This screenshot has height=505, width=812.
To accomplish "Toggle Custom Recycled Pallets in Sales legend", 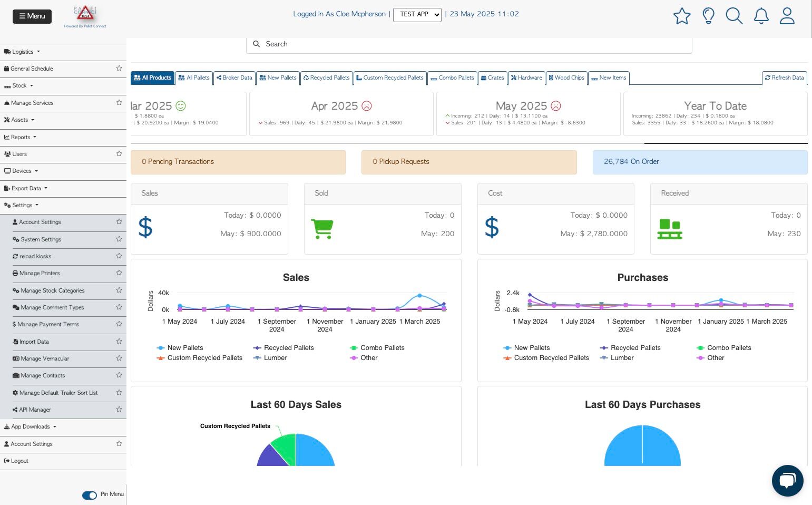I will pos(200,358).
